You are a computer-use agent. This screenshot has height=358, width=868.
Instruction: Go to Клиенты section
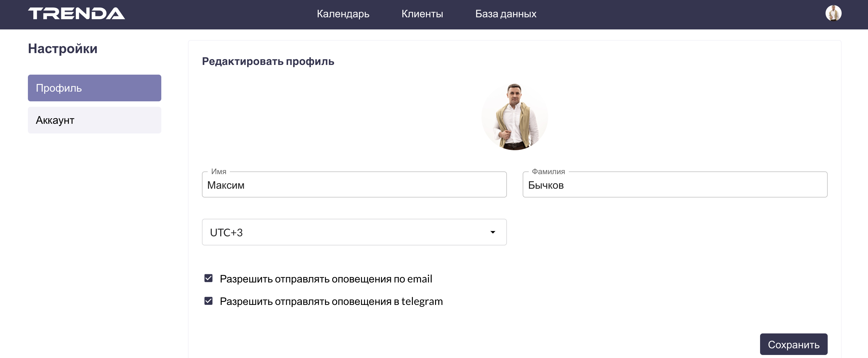(x=422, y=14)
